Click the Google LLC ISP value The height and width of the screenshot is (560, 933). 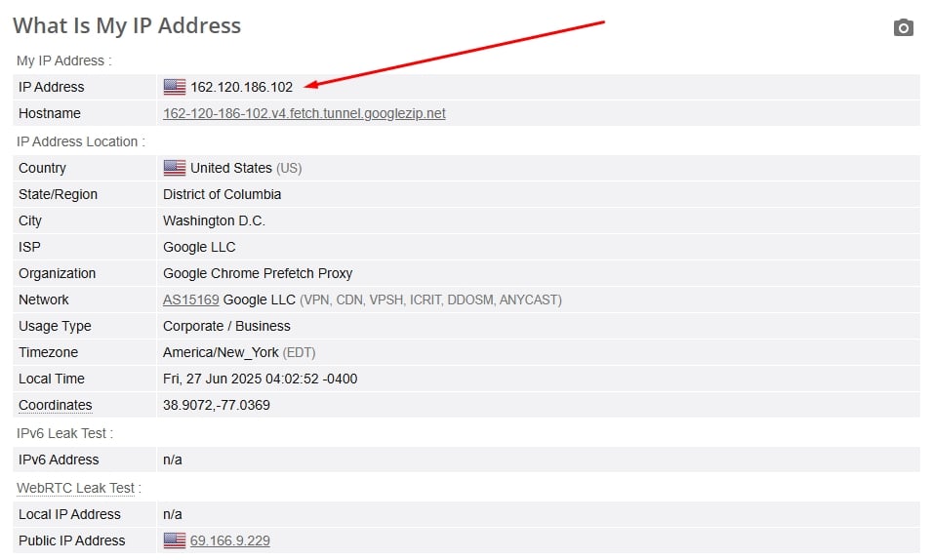199,247
